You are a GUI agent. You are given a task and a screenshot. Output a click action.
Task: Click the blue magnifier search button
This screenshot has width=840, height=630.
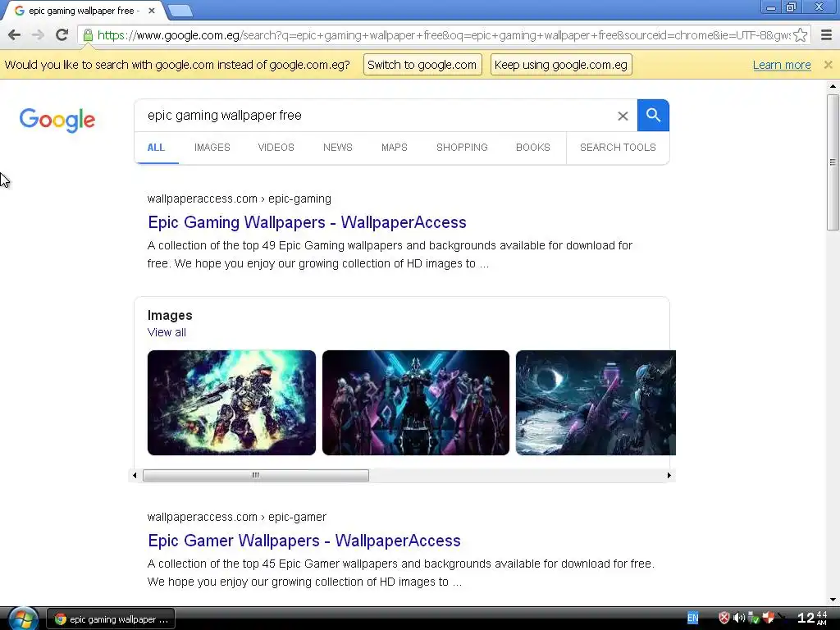(x=653, y=115)
